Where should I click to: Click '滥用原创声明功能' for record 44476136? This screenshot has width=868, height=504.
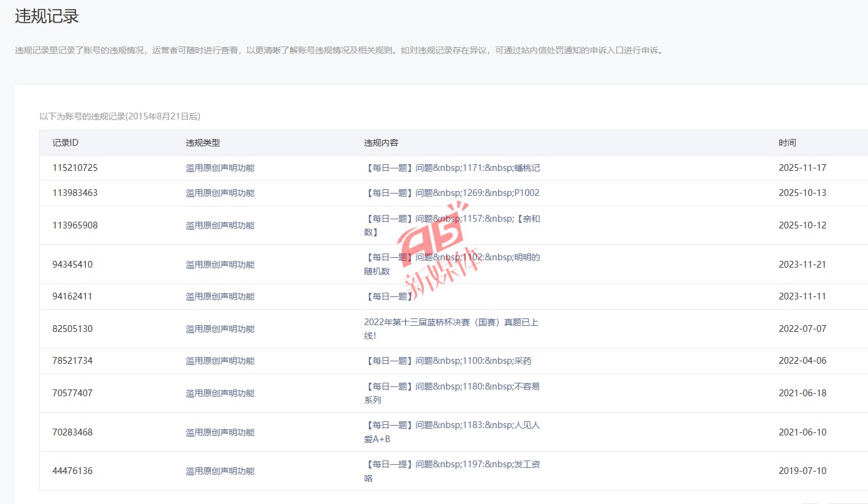220,471
